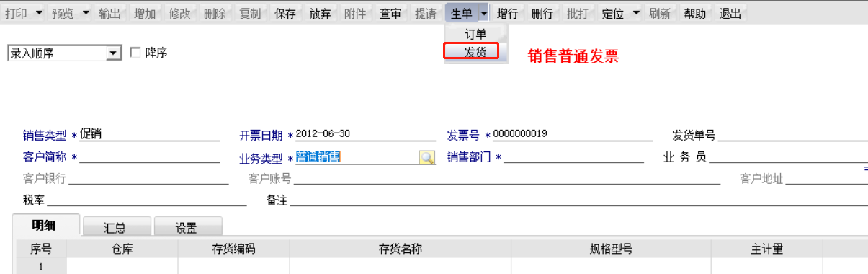Click the 客户地址 input field
Screen dimensions: 868x274
[x=826, y=178]
